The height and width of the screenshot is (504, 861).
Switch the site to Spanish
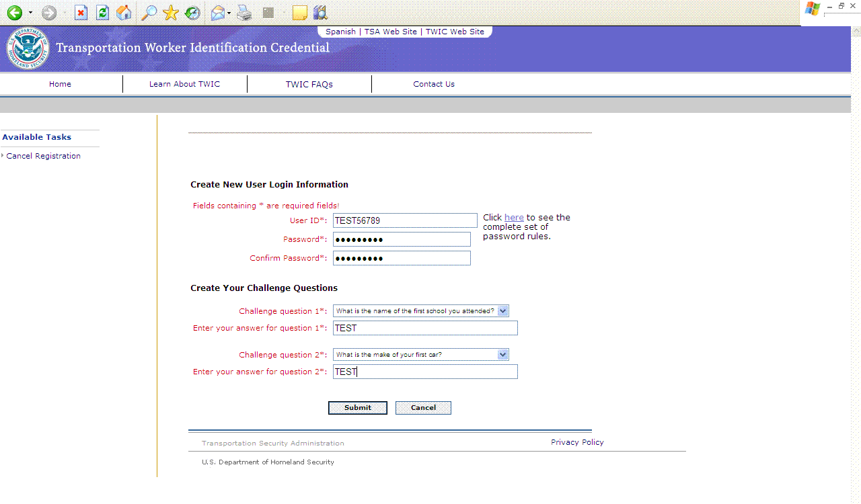click(340, 32)
